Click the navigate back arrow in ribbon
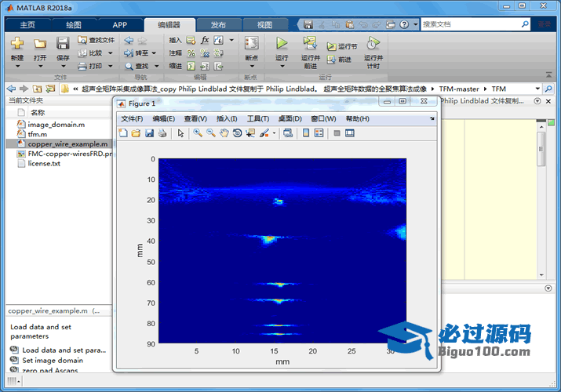Image resolution: width=561 pixels, height=392 pixels. (129, 40)
